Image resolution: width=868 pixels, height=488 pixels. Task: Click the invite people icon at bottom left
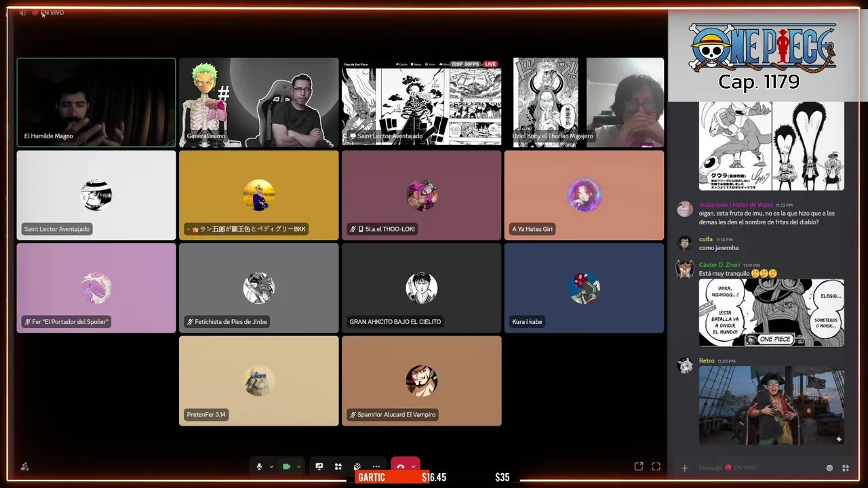click(25, 466)
